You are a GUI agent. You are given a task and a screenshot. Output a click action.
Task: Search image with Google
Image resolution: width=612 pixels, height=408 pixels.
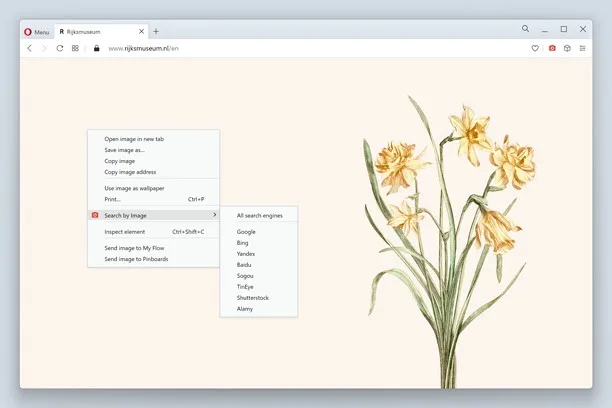click(x=259, y=232)
